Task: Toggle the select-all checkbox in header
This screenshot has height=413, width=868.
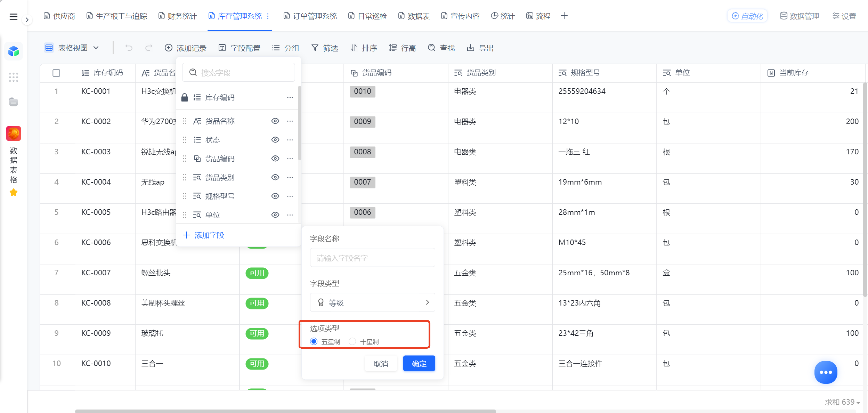Action: coord(56,73)
